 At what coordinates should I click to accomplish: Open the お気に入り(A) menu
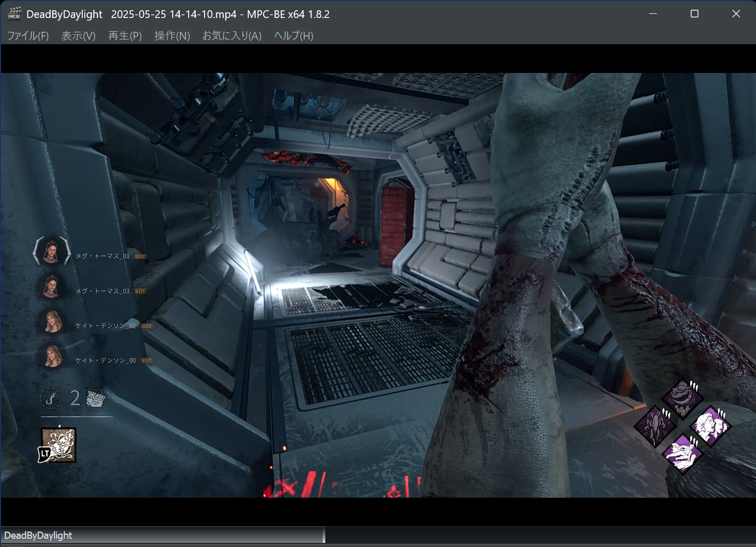(x=231, y=36)
